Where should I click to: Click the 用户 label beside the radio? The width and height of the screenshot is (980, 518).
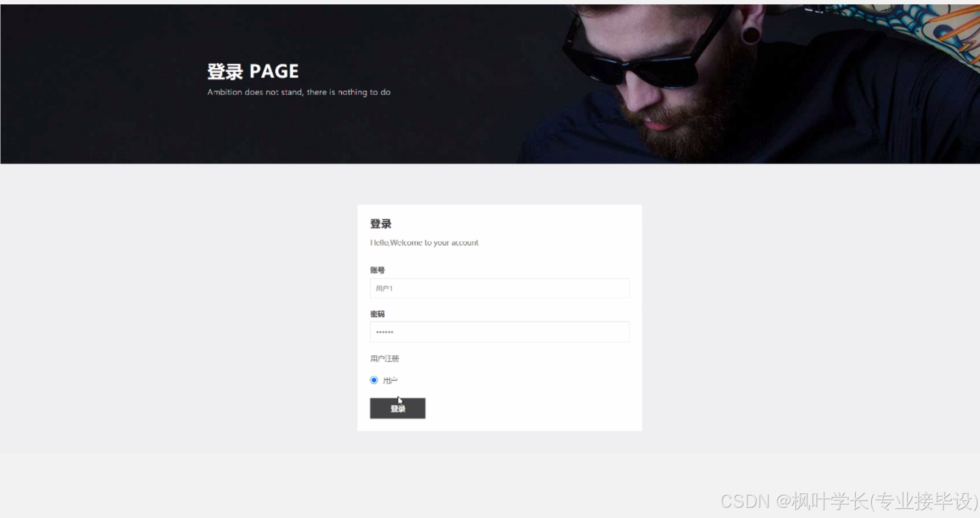[390, 381]
